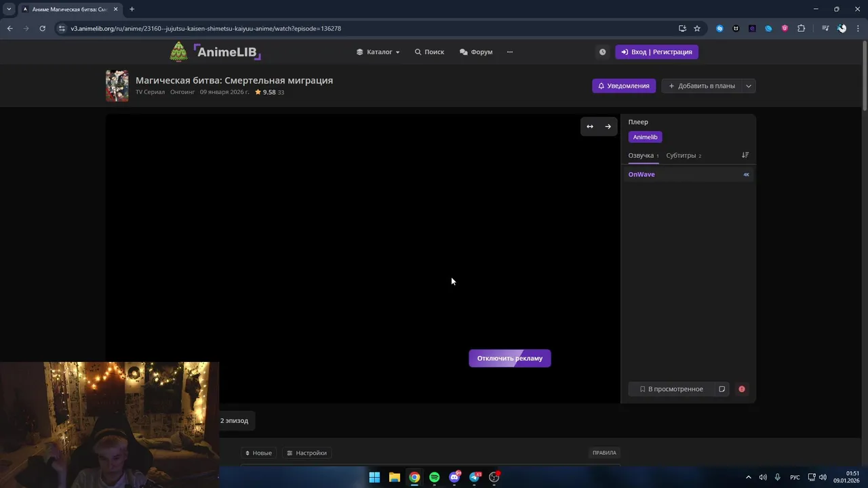Click the page vertical scrollbar
The image size is (868, 488).
865,75
